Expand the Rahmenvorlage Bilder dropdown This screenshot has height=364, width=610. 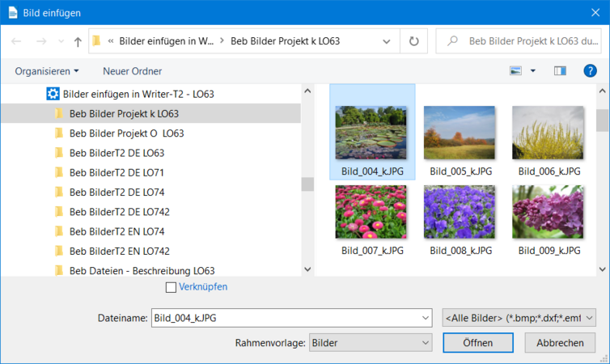426,343
